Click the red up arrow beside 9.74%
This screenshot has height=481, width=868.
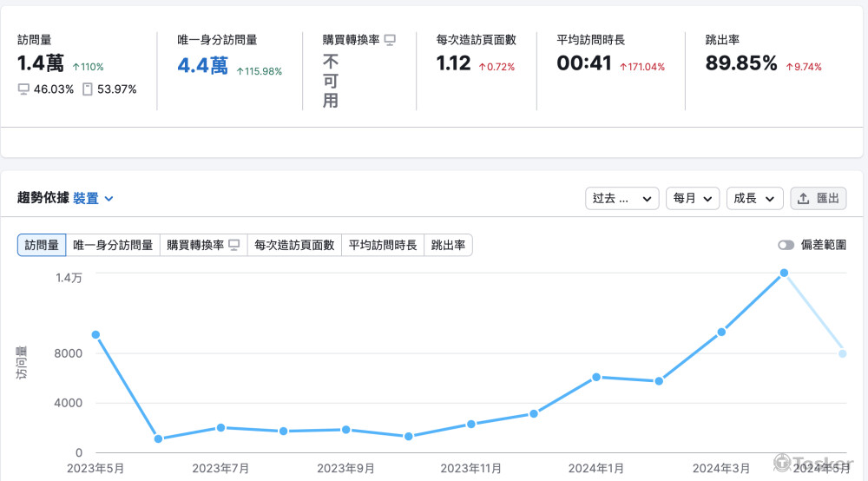tap(790, 67)
